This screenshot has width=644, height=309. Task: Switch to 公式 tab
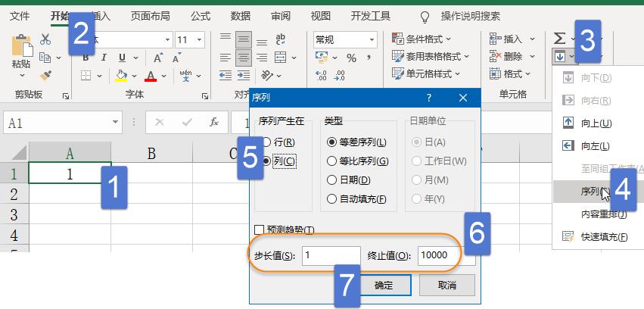201,16
